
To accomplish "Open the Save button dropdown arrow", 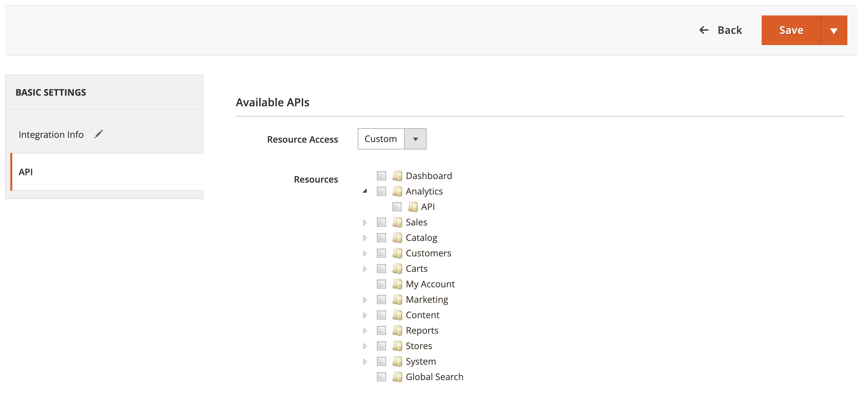I will tap(833, 30).
